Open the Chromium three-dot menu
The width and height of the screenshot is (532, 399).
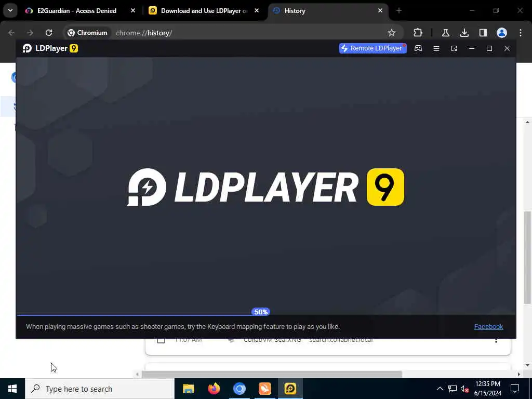[x=521, y=33]
